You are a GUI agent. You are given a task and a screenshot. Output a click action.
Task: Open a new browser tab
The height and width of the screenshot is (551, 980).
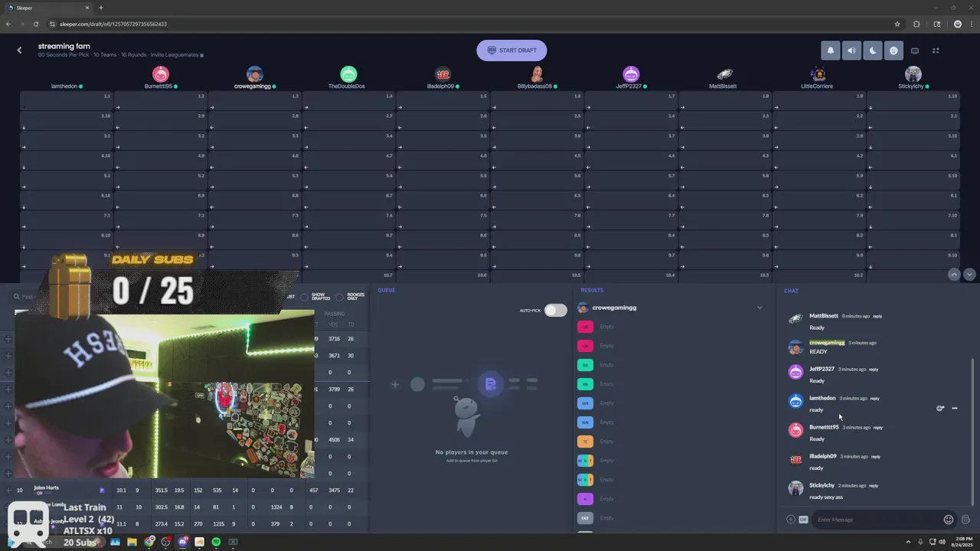(x=100, y=8)
